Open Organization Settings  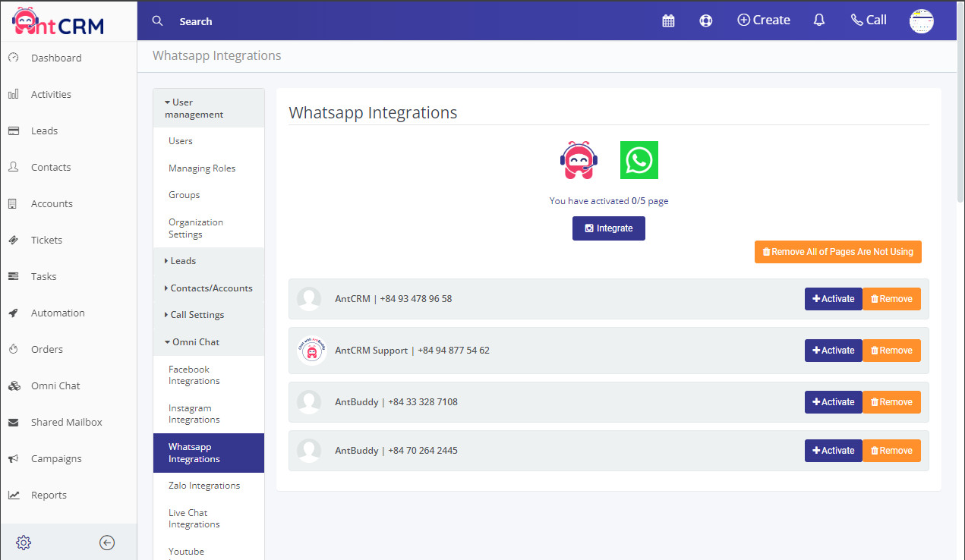pyautogui.click(x=196, y=228)
